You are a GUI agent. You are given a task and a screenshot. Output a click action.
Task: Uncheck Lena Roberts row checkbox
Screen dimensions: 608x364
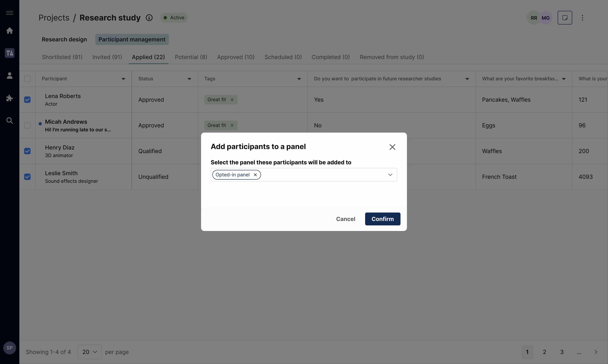(27, 100)
